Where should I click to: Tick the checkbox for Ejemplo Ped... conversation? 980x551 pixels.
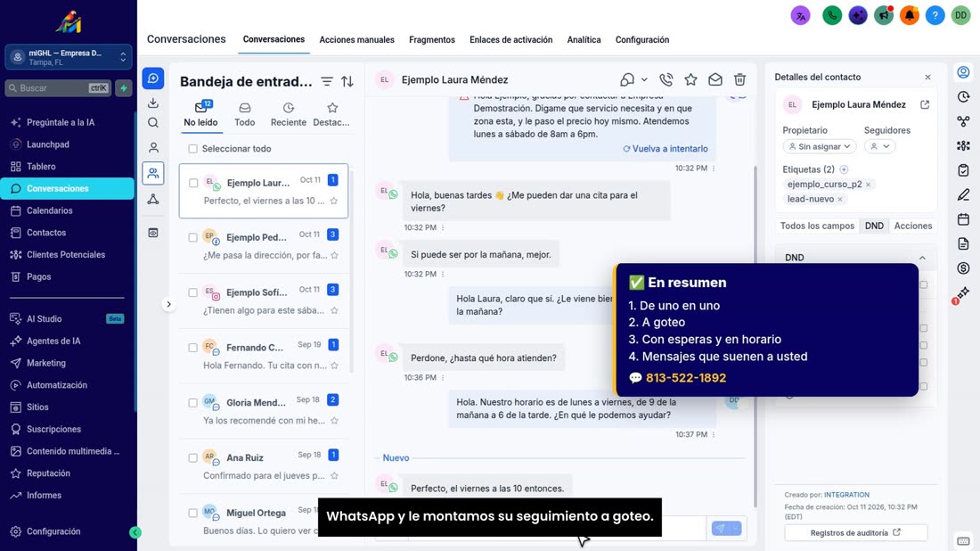(192, 238)
